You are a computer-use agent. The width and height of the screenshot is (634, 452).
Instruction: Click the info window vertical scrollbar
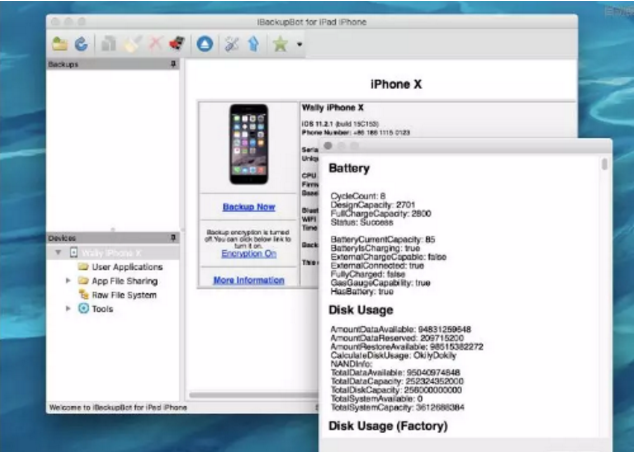[604, 164]
